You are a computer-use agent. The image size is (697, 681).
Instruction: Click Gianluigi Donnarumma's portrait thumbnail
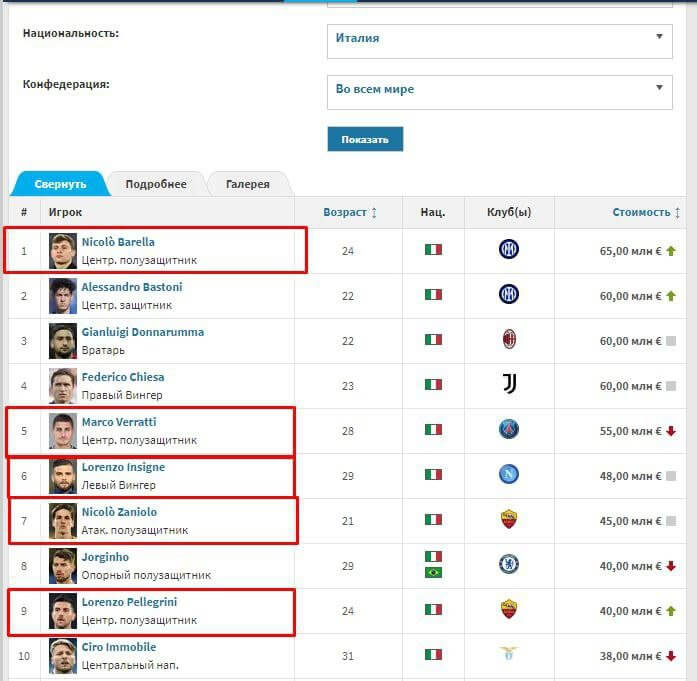[x=63, y=341]
